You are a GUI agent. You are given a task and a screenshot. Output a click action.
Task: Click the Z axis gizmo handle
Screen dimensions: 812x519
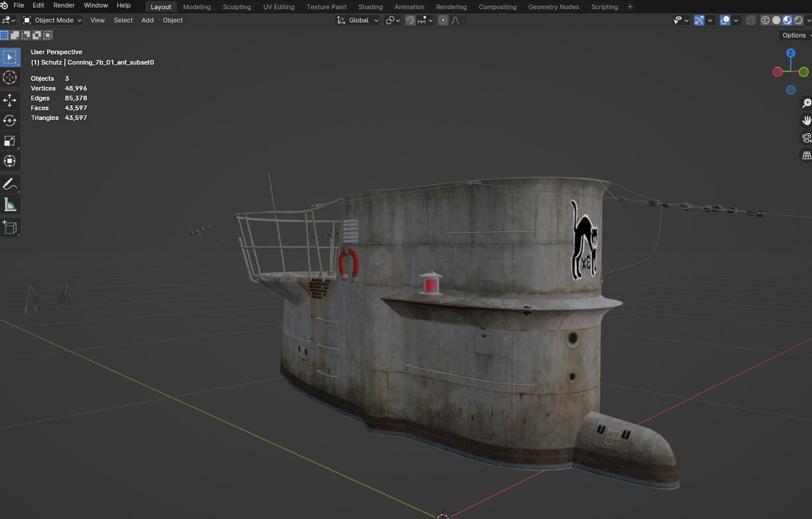pyautogui.click(x=791, y=53)
